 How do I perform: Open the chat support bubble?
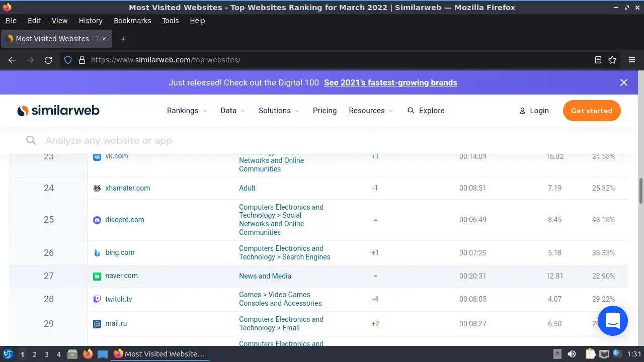click(x=612, y=320)
